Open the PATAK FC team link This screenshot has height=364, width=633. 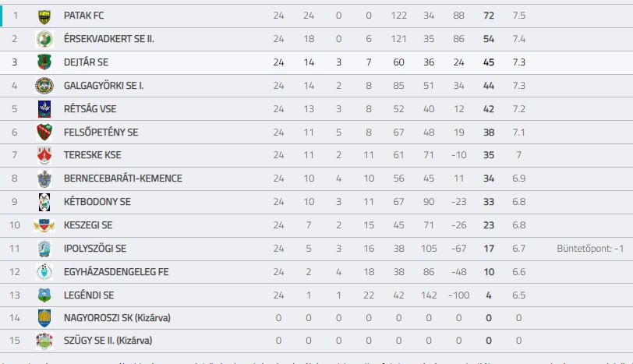pyautogui.click(x=83, y=16)
